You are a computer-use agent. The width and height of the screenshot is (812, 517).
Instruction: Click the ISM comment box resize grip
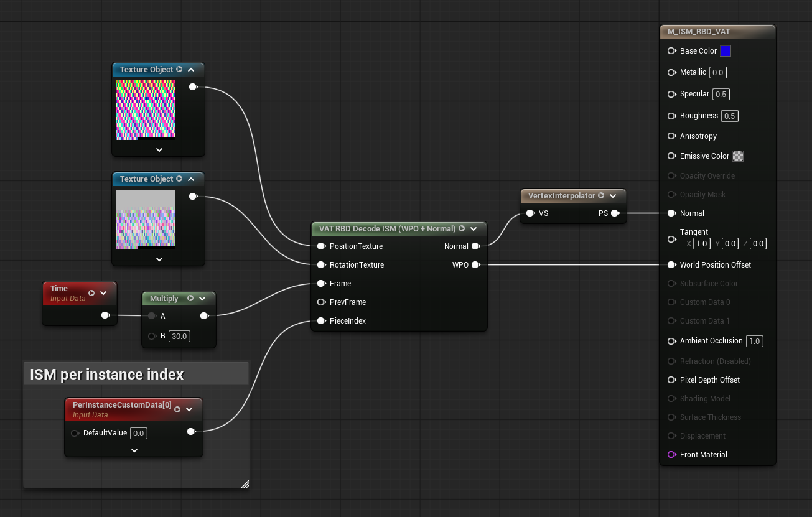tap(245, 483)
